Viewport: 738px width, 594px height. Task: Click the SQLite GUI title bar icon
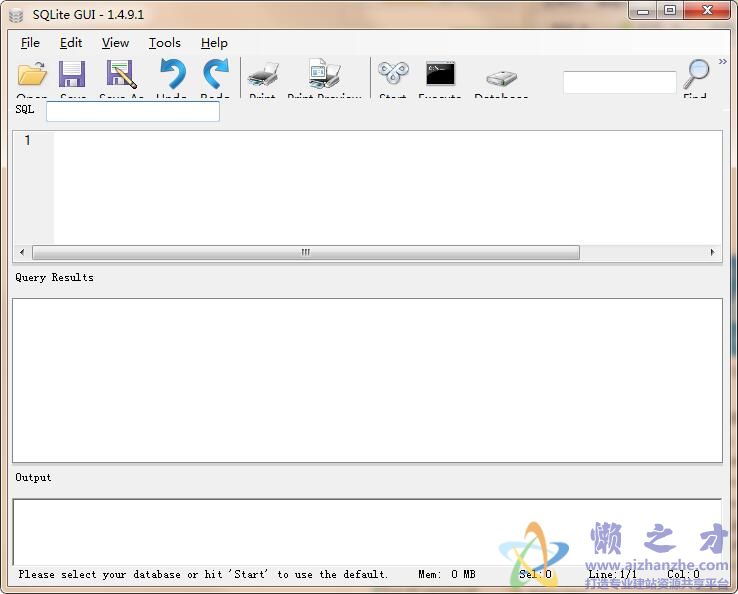16,16
